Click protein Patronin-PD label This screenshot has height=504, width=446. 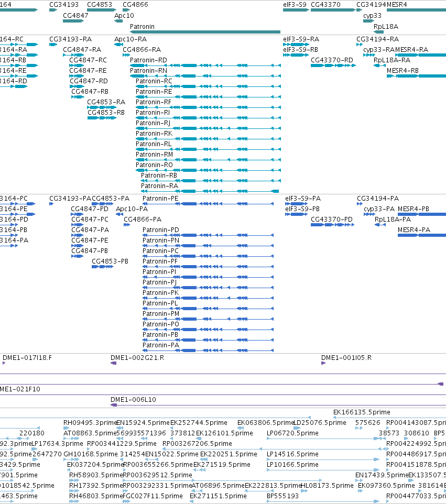pos(161,230)
